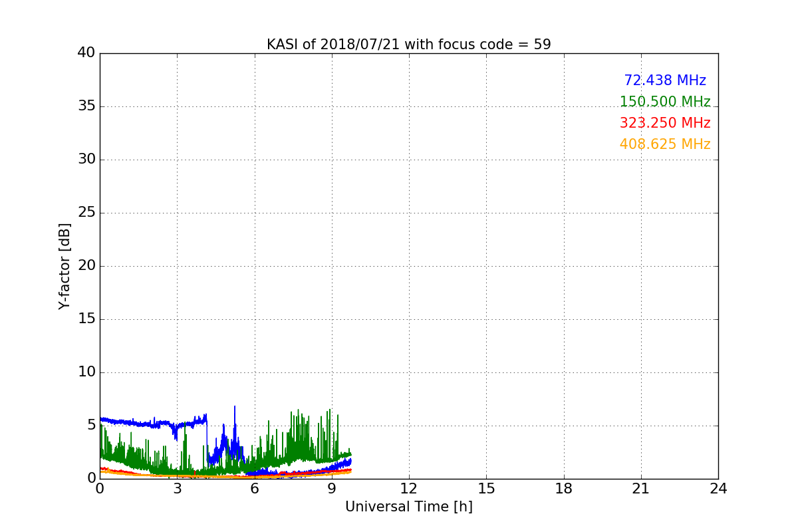The image size is (798, 532).
Task: Click the 'Universal Time [h]' axis label
Action: [409, 507]
